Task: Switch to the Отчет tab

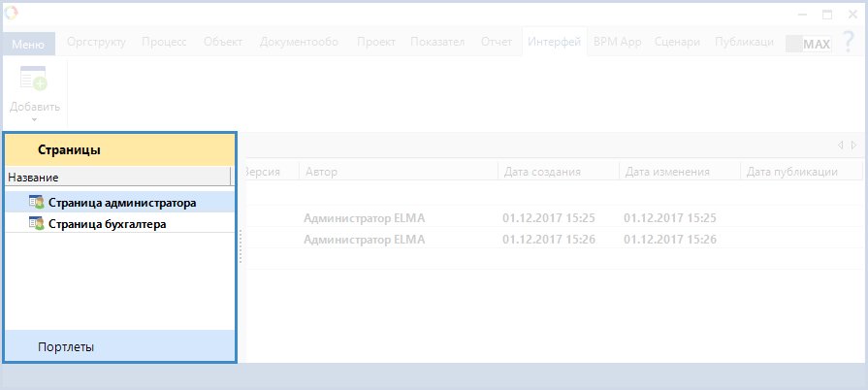Action: 497,42
